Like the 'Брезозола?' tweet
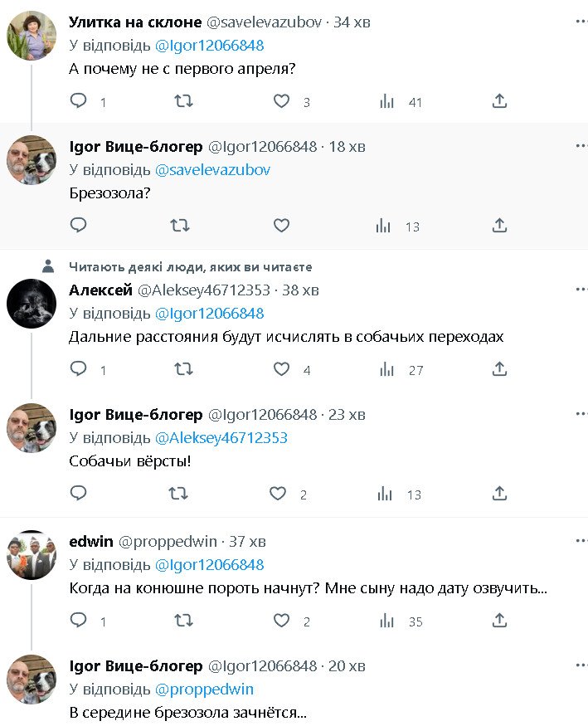Viewport: 588px width, 726px height. point(282,225)
